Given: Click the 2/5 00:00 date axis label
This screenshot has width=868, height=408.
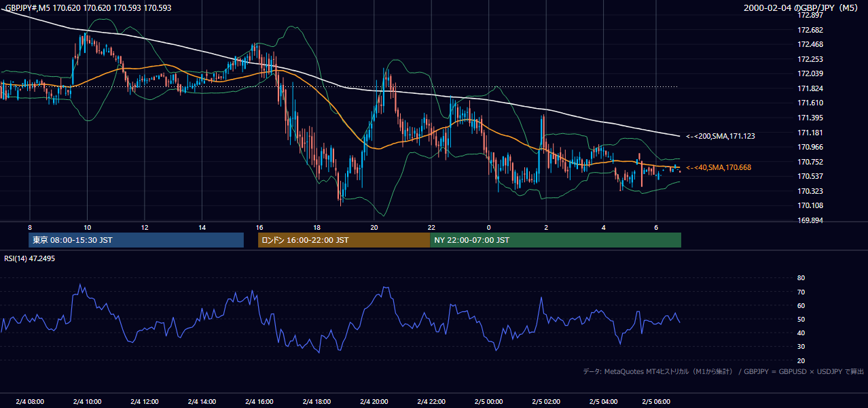Looking at the screenshot, I should click(489, 402).
